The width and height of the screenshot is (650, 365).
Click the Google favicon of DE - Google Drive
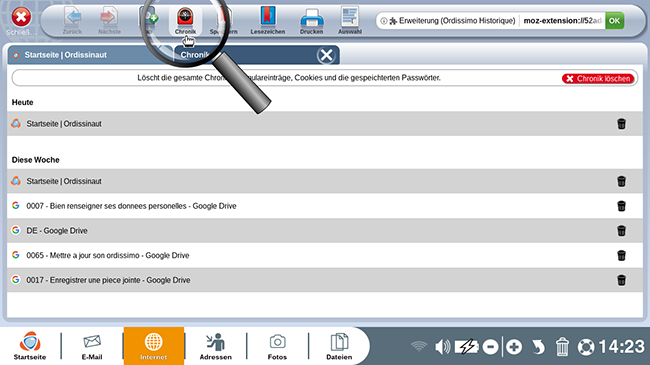(16, 230)
